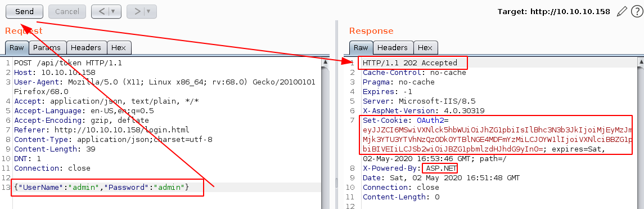Click the request pane scroll up arrow
Viewport: 644px width, 209px height.
pos(325,63)
